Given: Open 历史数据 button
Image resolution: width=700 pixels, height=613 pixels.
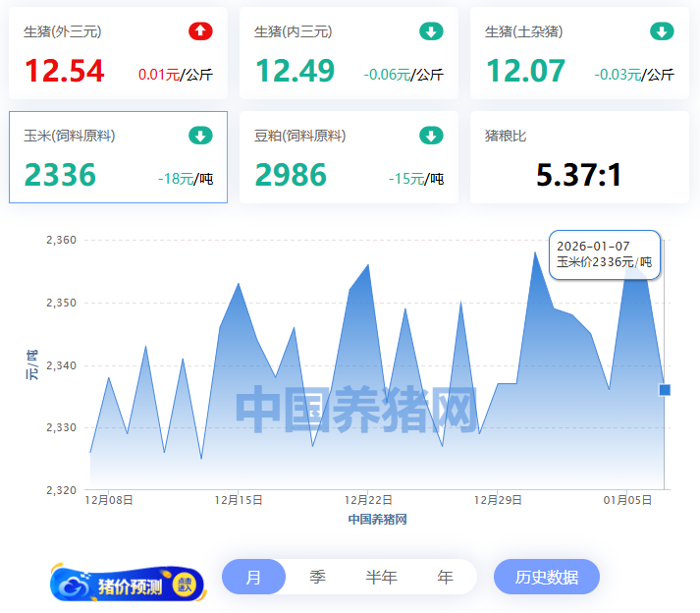Looking at the screenshot, I should (546, 577).
